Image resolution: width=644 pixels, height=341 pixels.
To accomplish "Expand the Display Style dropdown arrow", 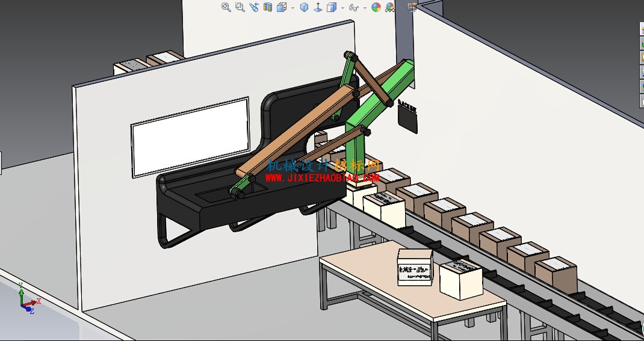I will click(x=342, y=8).
